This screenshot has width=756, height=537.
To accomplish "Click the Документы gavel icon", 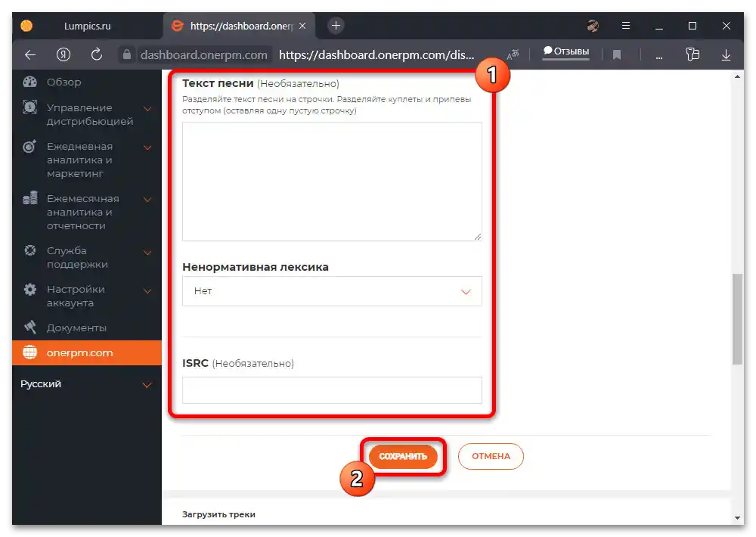I will [30, 327].
